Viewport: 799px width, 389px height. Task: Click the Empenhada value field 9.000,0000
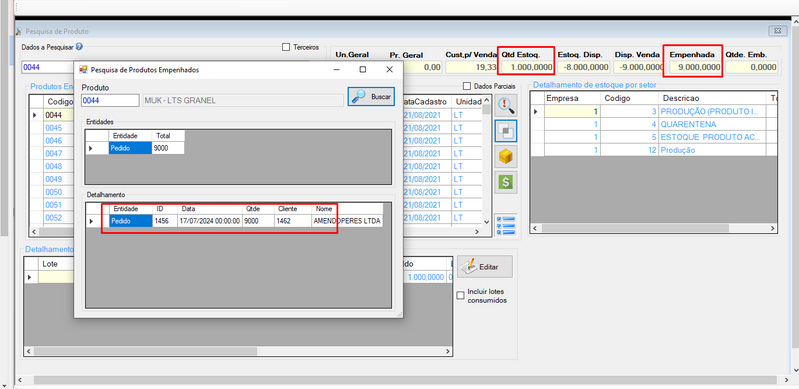pos(695,67)
